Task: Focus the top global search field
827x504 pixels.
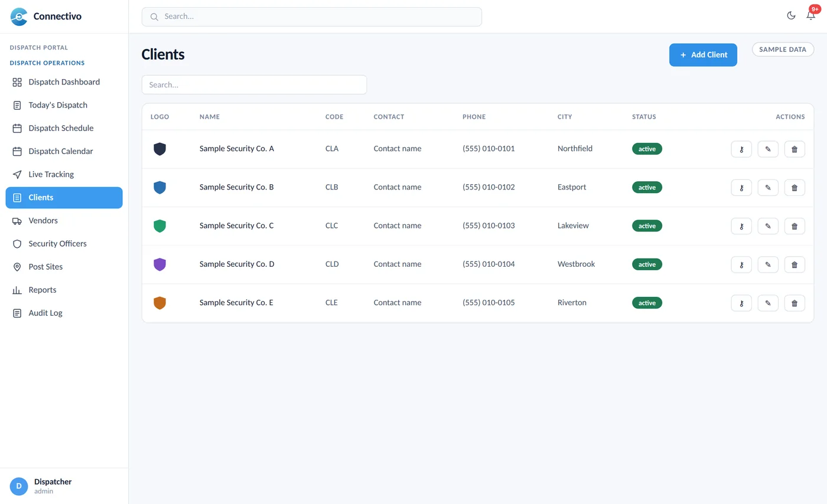Action: (x=312, y=17)
